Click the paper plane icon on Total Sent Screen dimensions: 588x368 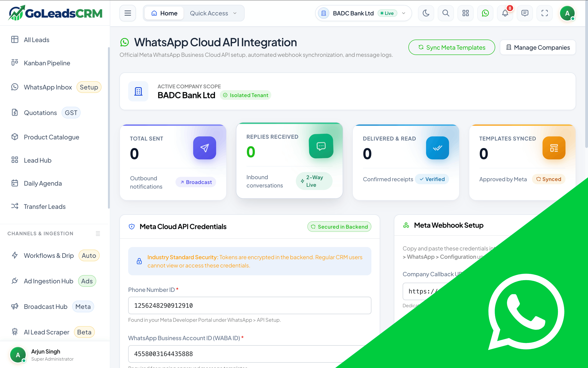point(205,148)
